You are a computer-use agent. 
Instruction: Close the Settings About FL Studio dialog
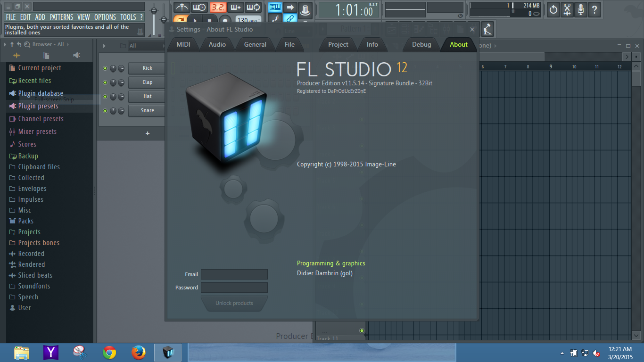[472, 29]
